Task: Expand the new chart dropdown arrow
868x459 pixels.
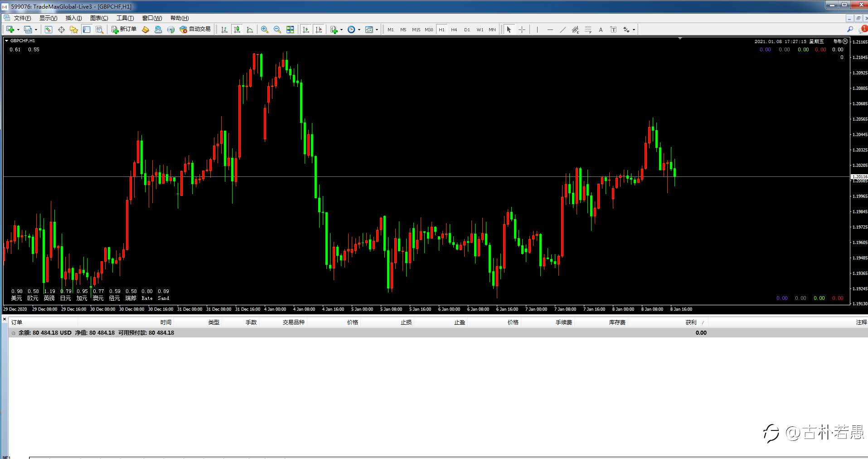Action: 18,30
